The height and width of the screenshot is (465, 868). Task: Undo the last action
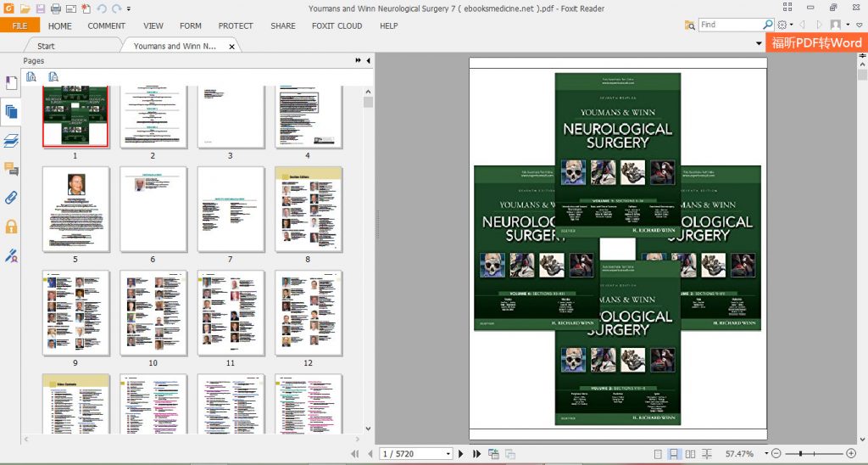pos(102,8)
